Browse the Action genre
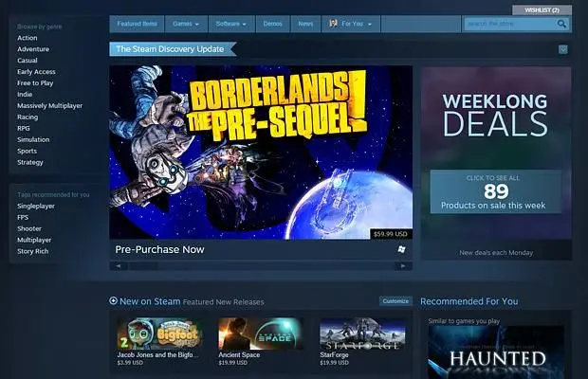The image size is (588, 379). pos(27,38)
